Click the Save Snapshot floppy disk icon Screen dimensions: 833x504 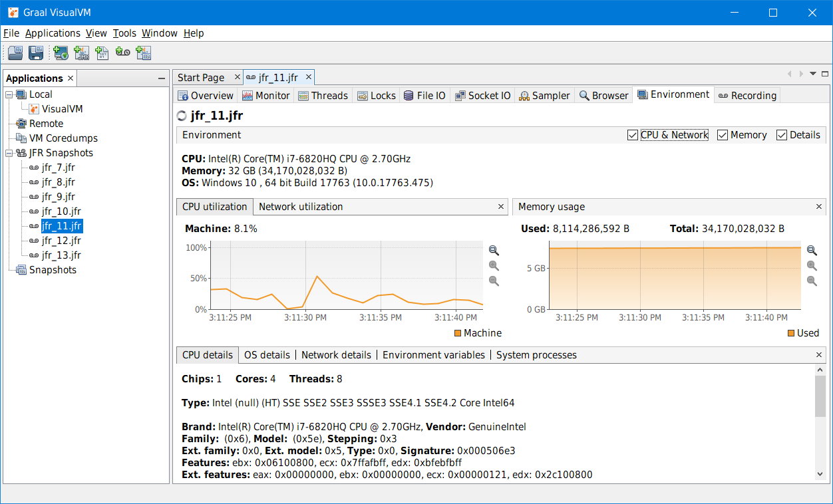[36, 53]
